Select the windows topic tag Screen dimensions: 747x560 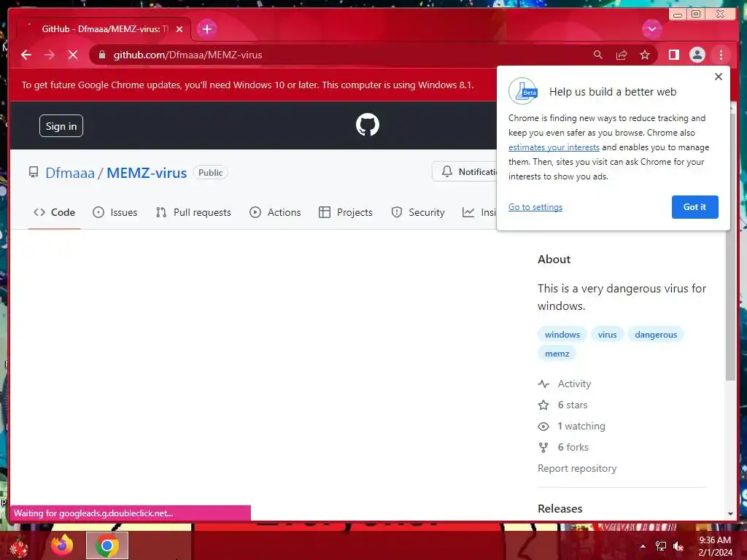562,334
